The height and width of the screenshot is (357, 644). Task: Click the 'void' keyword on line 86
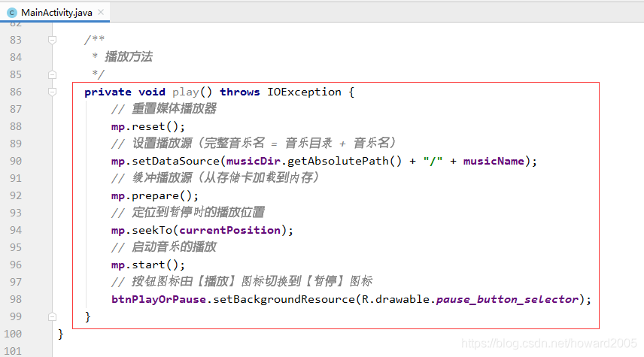tap(152, 92)
